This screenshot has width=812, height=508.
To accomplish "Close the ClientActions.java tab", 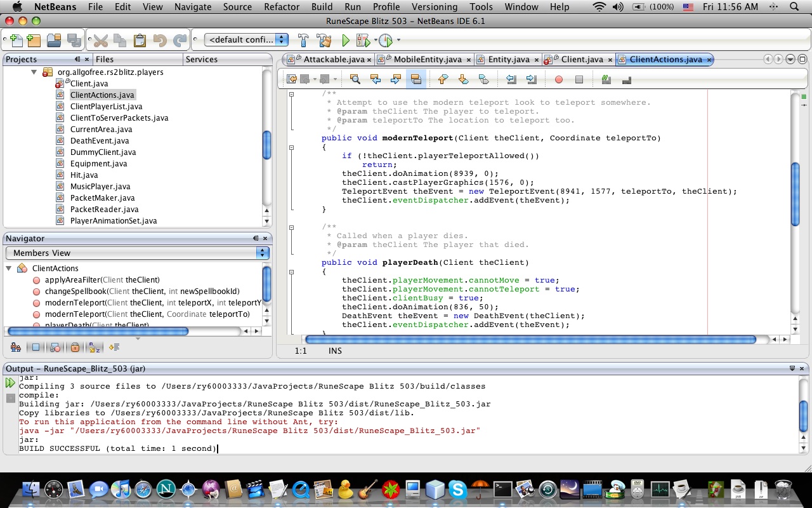I will [x=709, y=60].
